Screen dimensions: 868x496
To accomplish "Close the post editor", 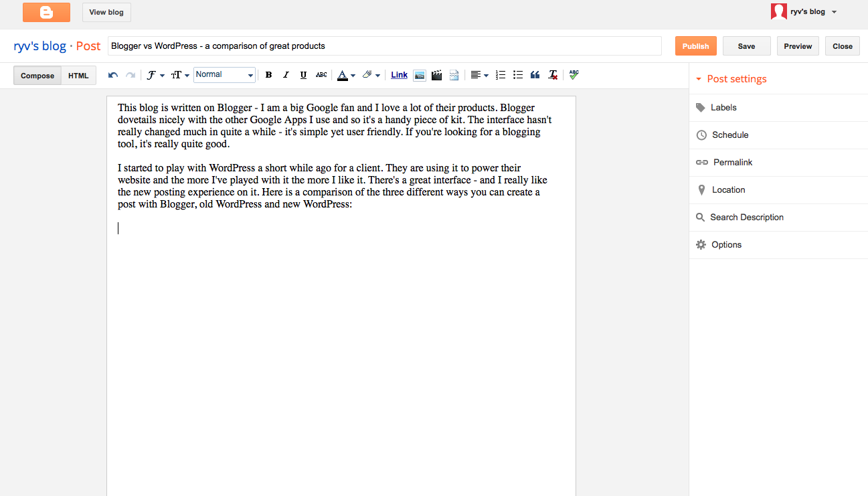I will pyautogui.click(x=843, y=46).
